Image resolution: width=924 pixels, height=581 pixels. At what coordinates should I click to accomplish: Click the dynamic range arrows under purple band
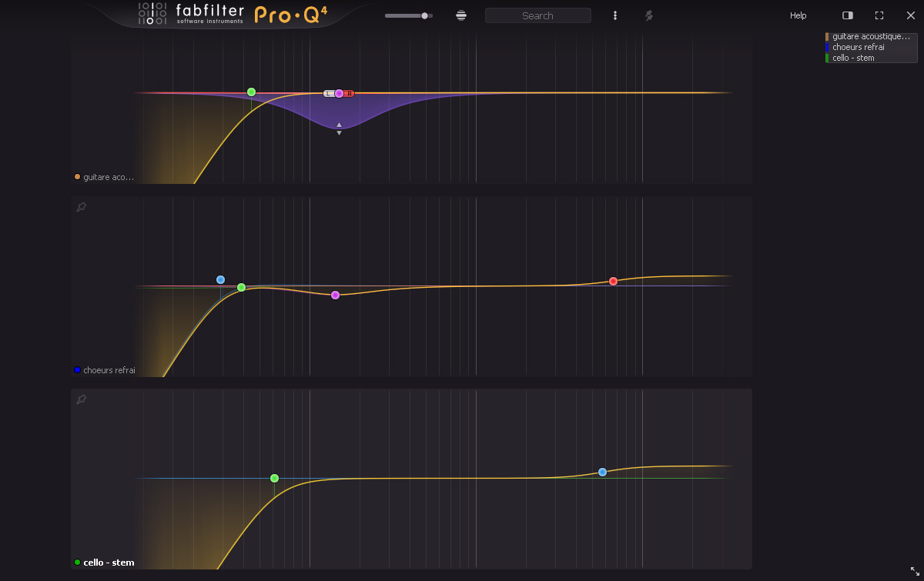pyautogui.click(x=339, y=129)
